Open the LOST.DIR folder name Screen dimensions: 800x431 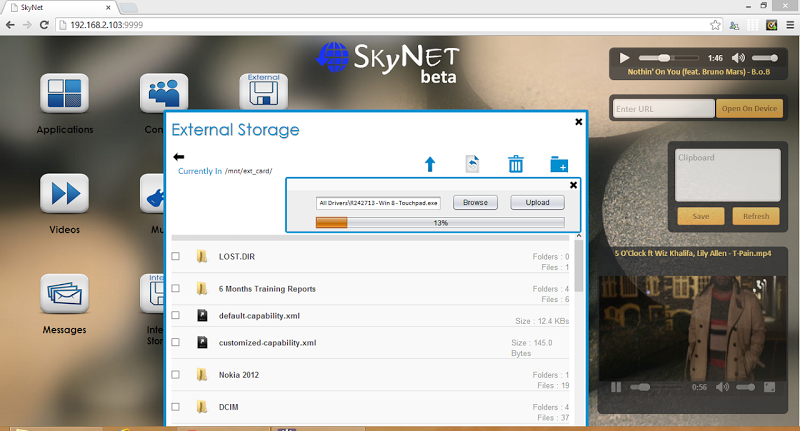(x=237, y=257)
